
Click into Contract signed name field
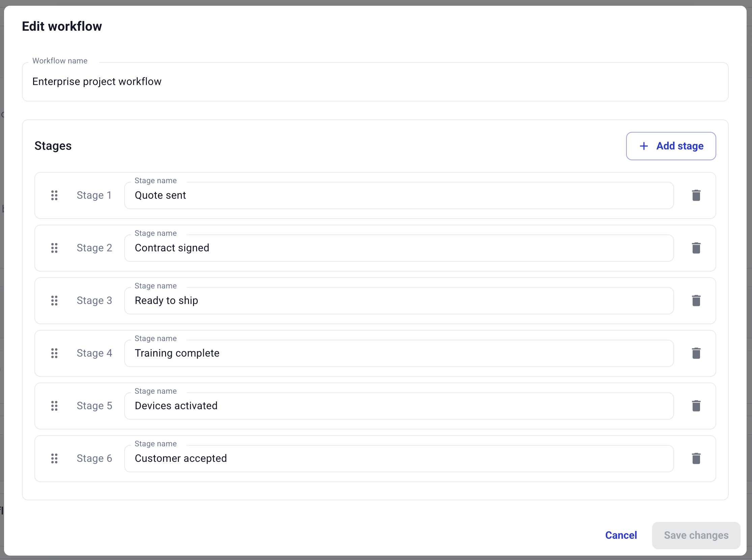399,248
